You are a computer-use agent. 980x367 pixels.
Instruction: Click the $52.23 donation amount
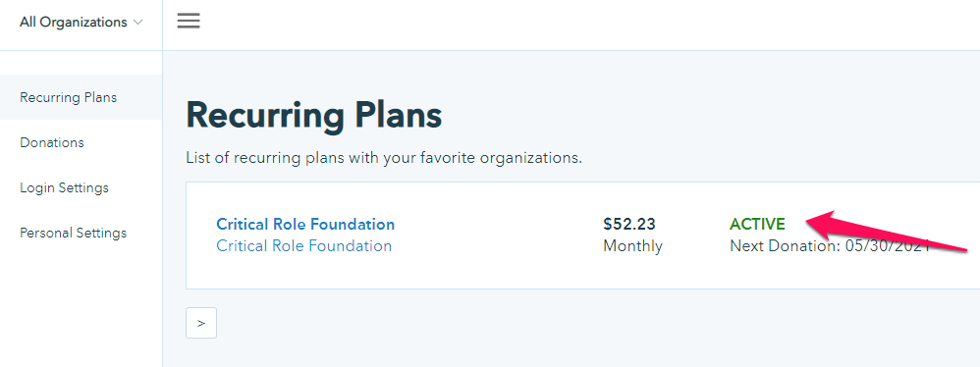[x=629, y=224]
